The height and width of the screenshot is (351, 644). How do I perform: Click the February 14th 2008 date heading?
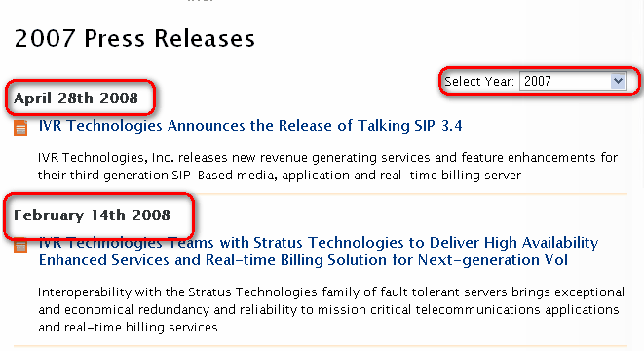[92, 215]
